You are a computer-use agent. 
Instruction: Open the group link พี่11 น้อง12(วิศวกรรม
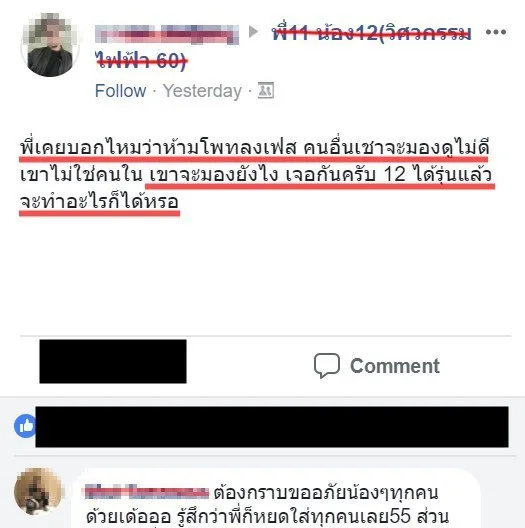pyautogui.click(x=372, y=33)
